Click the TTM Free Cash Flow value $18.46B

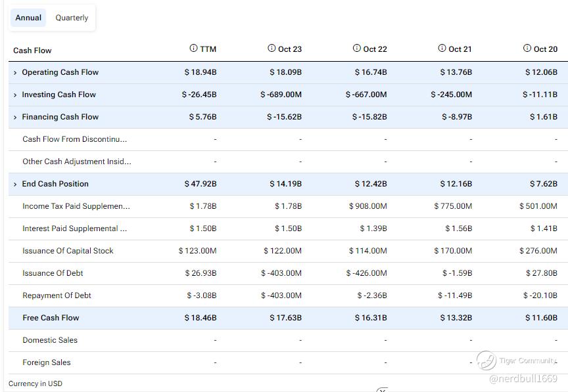pos(201,318)
